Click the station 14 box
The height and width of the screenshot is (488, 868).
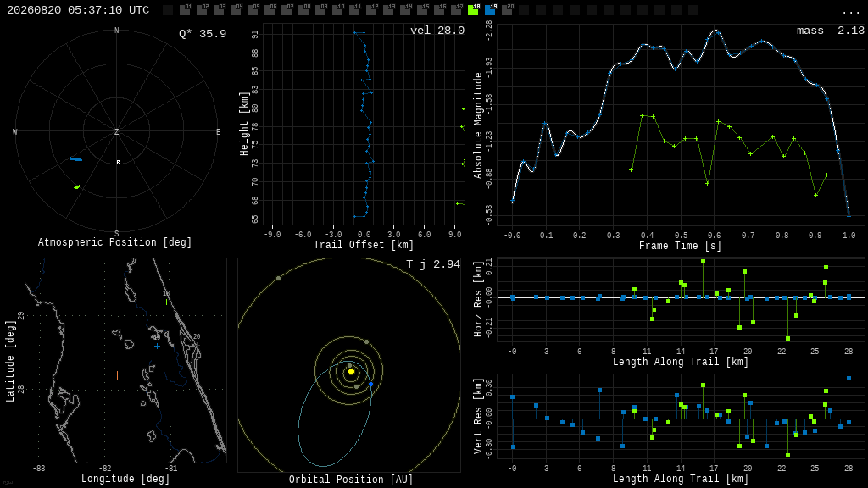(x=405, y=10)
